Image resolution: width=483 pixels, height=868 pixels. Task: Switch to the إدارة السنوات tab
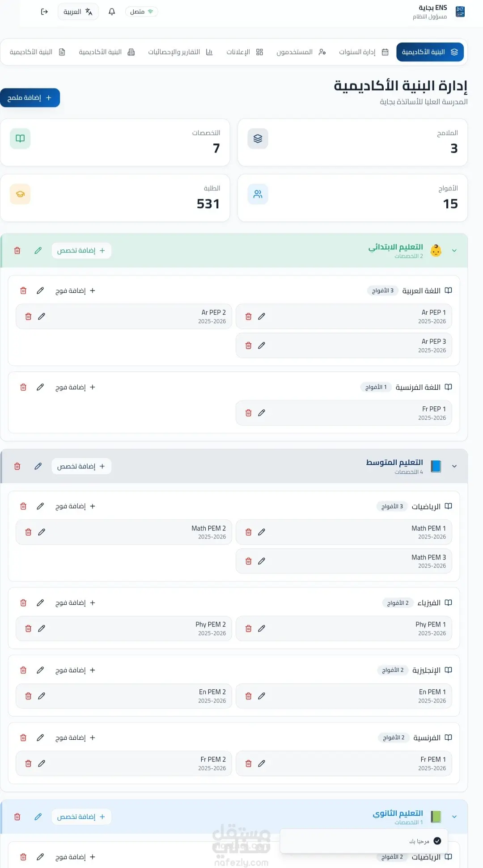click(364, 52)
